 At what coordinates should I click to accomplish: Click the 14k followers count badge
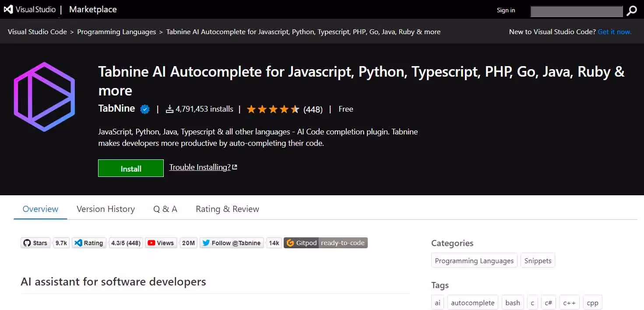pyautogui.click(x=274, y=243)
